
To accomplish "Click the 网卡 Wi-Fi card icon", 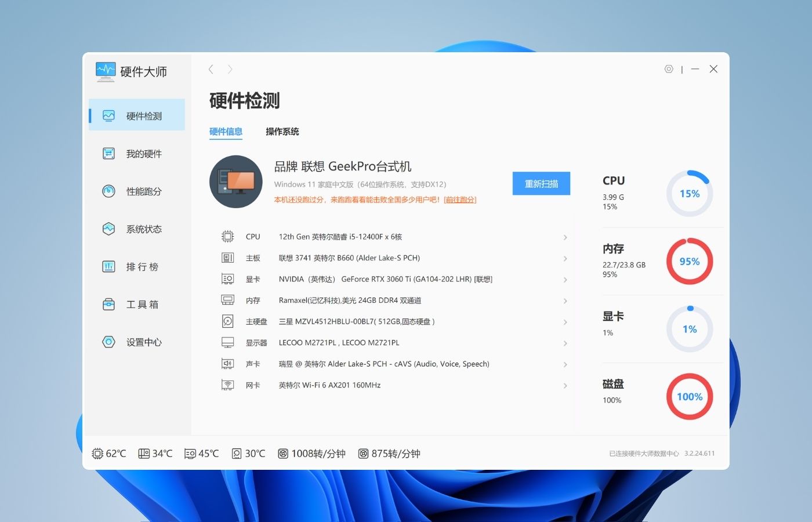I will pos(227,385).
